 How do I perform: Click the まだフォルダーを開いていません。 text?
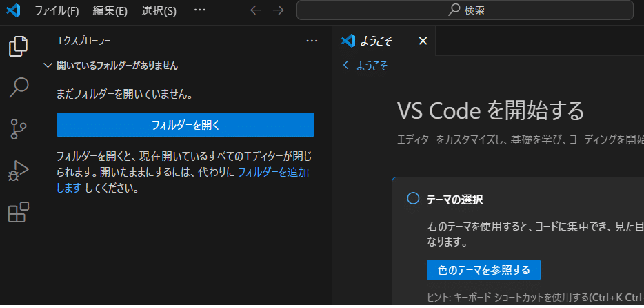(125, 95)
